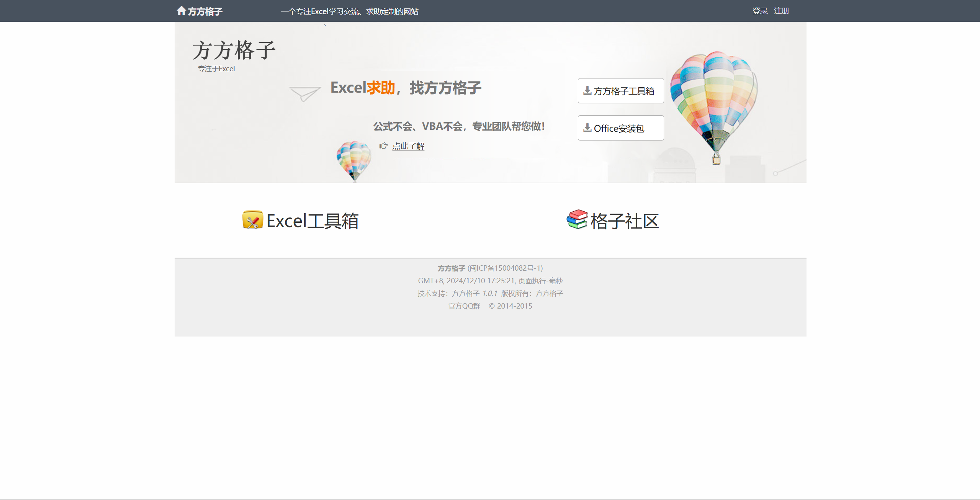Click the © 2014-2015 copyright text

click(x=510, y=306)
